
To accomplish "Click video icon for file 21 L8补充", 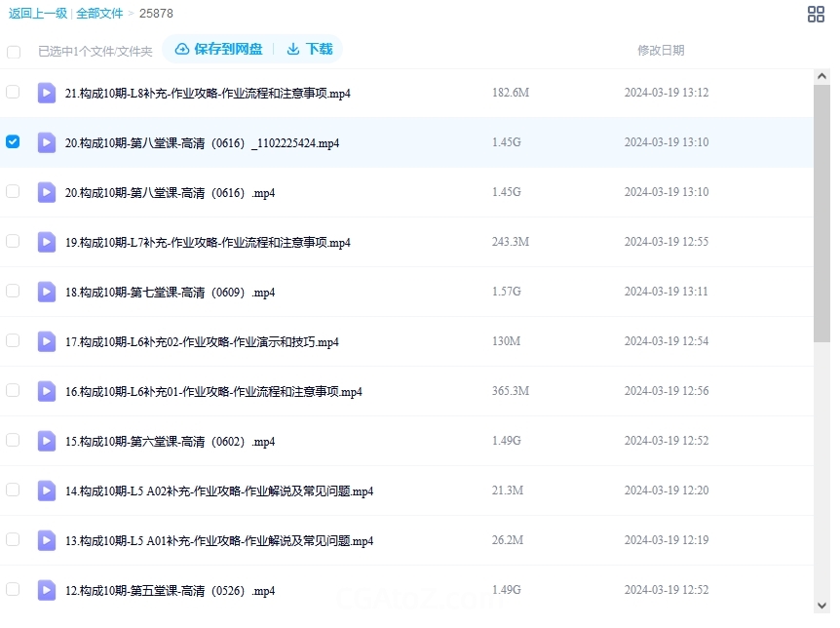I will click(x=47, y=93).
